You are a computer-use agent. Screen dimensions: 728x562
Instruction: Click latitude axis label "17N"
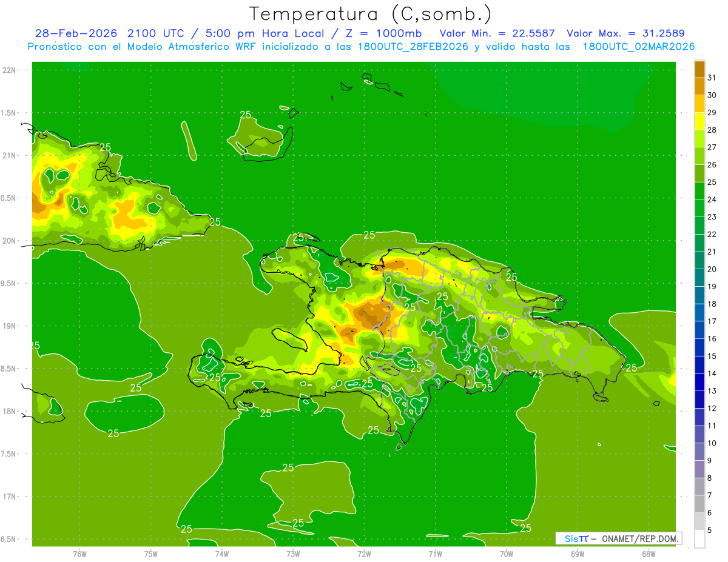(10, 497)
